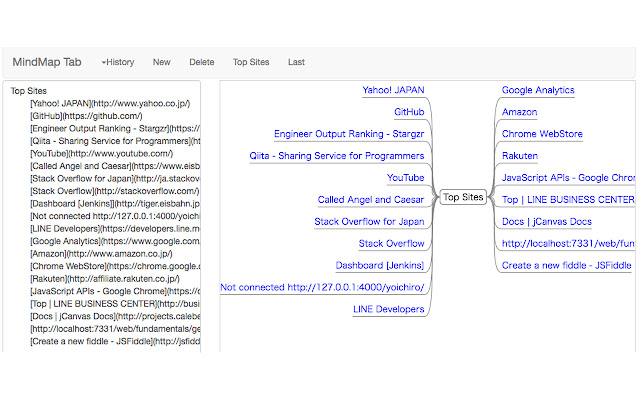Open Stack Overflow for Japan link
This screenshot has width=640, height=400.
tap(369, 222)
